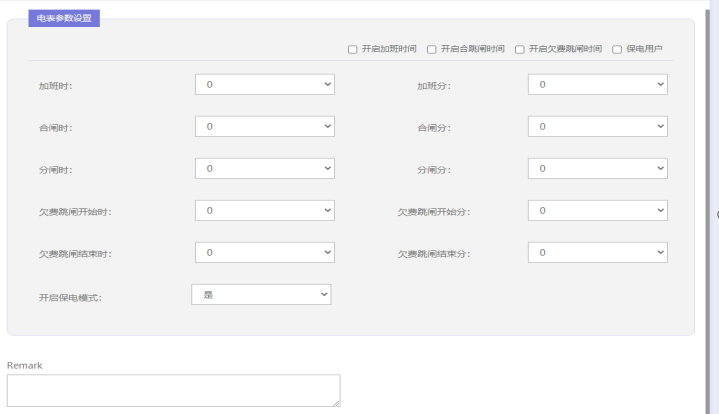Expand the 加班分 dropdown list
The height and width of the screenshot is (414, 719).
597,85
